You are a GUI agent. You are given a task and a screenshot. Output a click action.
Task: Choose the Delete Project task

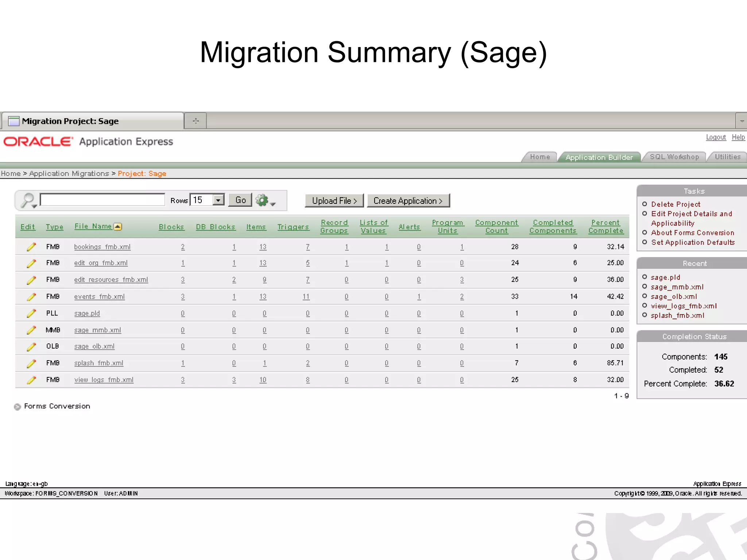tap(676, 204)
